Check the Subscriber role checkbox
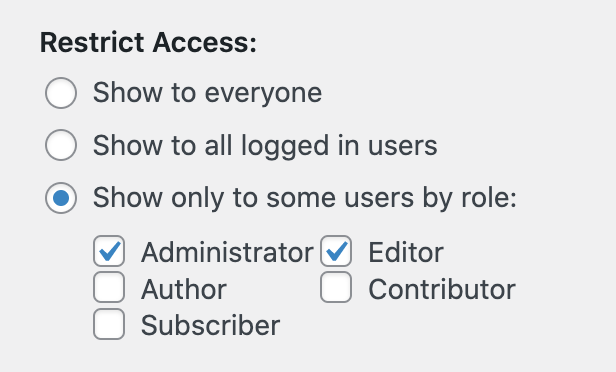The image size is (616, 372). (109, 324)
